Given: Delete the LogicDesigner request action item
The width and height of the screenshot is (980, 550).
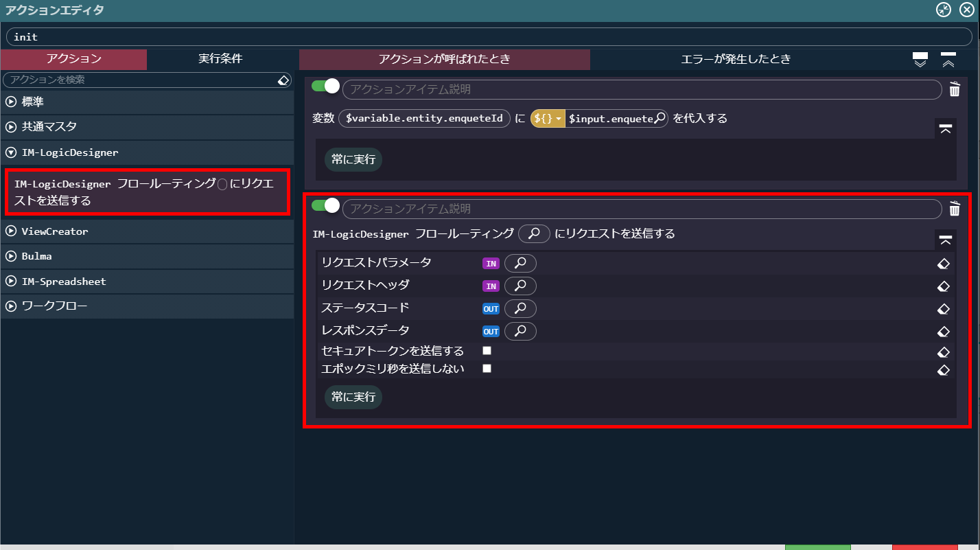Looking at the screenshot, I should (955, 209).
